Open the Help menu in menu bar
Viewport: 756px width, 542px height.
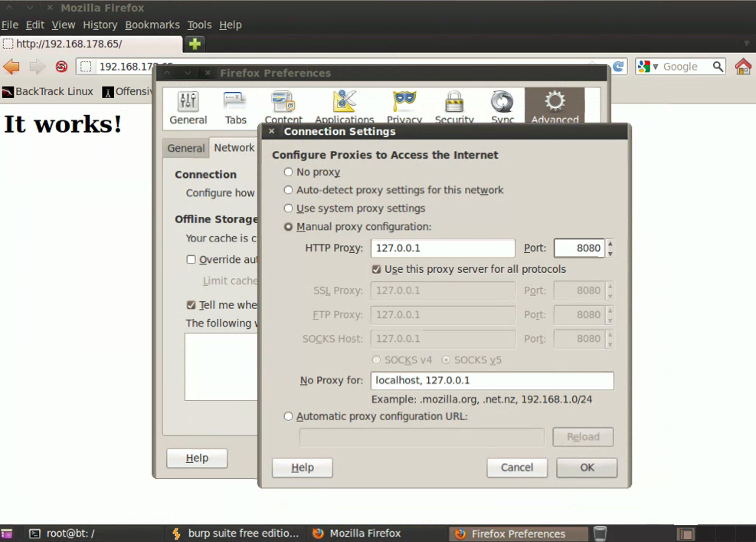pyautogui.click(x=230, y=25)
